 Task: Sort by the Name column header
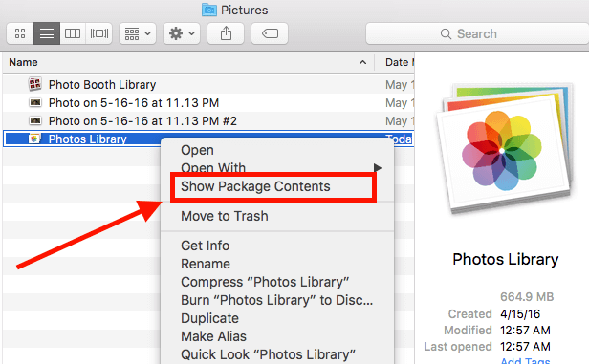[23, 62]
